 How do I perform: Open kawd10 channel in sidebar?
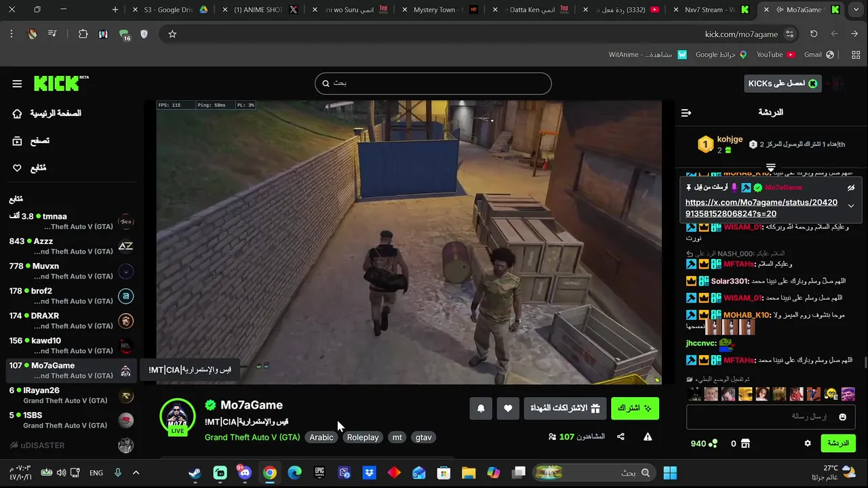71,346
